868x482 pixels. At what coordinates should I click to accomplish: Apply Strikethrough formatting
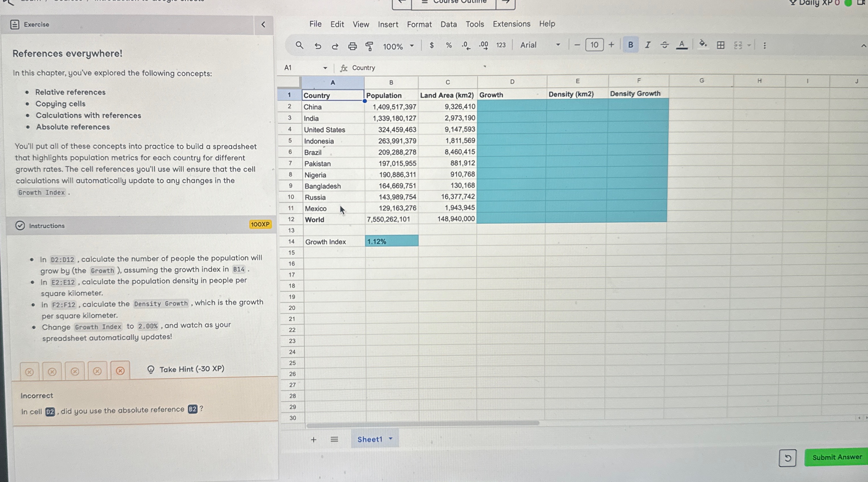664,45
